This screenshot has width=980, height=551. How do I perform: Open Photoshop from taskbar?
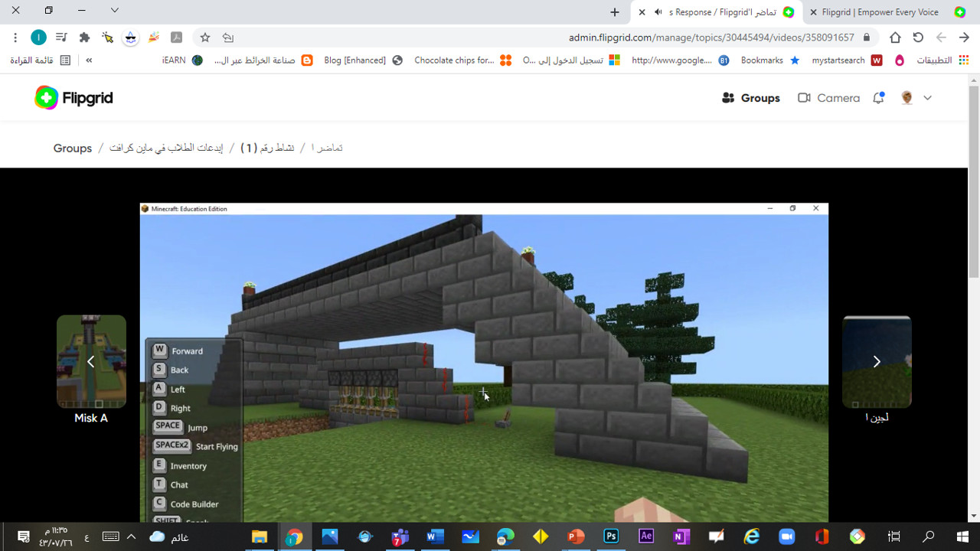pos(611,536)
